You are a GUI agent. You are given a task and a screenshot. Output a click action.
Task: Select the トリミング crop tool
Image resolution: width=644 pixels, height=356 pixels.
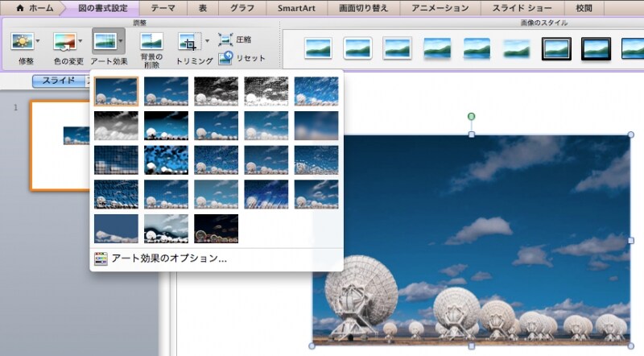[x=189, y=42]
